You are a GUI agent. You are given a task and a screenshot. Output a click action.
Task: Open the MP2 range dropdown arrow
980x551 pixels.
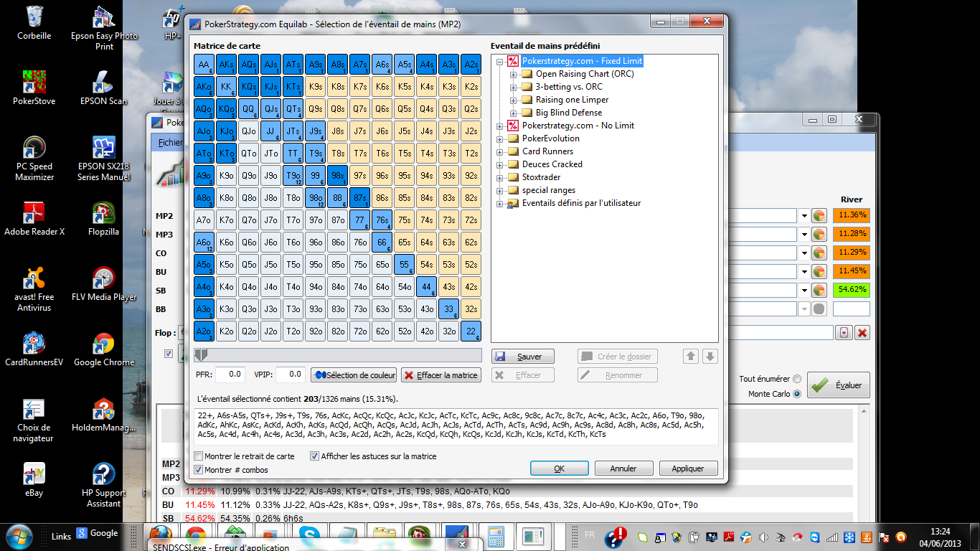click(x=803, y=215)
